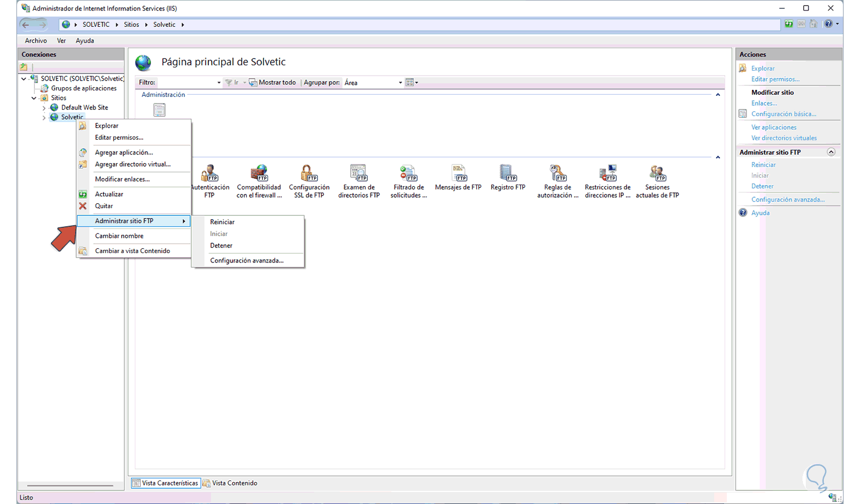Click the help question mark toolbar icon
860x504 pixels.
[829, 24]
